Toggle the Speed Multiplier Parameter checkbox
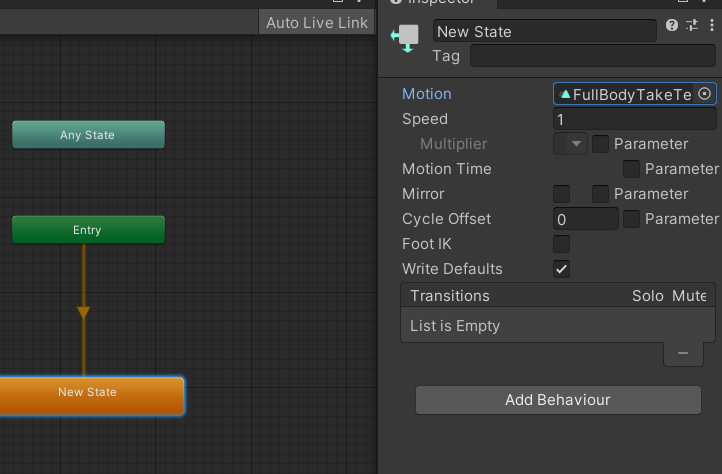722x474 pixels. click(600, 144)
